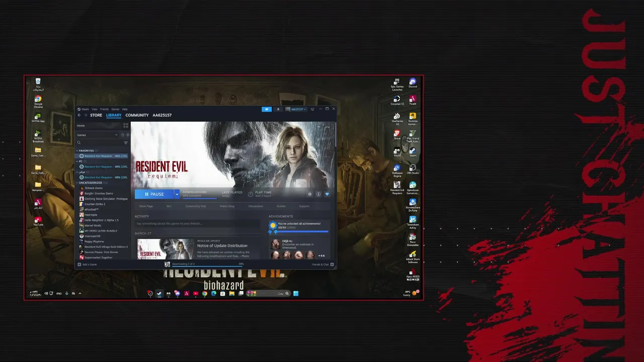
Task: Open Google Chrome desktop icon
Action: point(38,102)
